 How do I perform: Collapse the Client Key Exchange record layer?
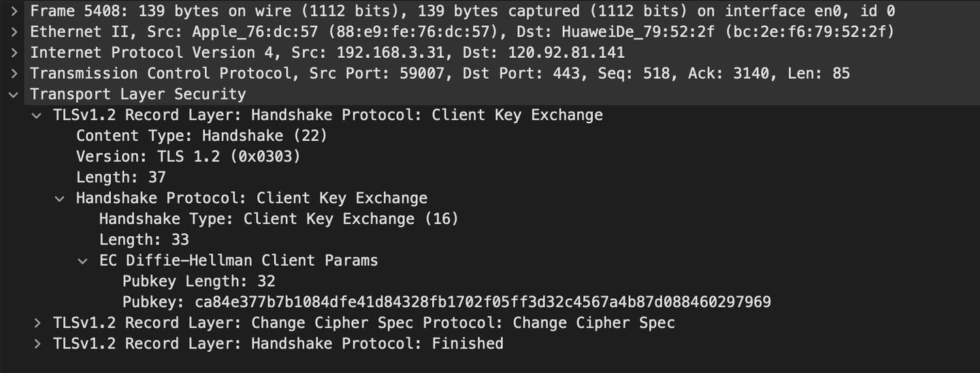[37, 115]
